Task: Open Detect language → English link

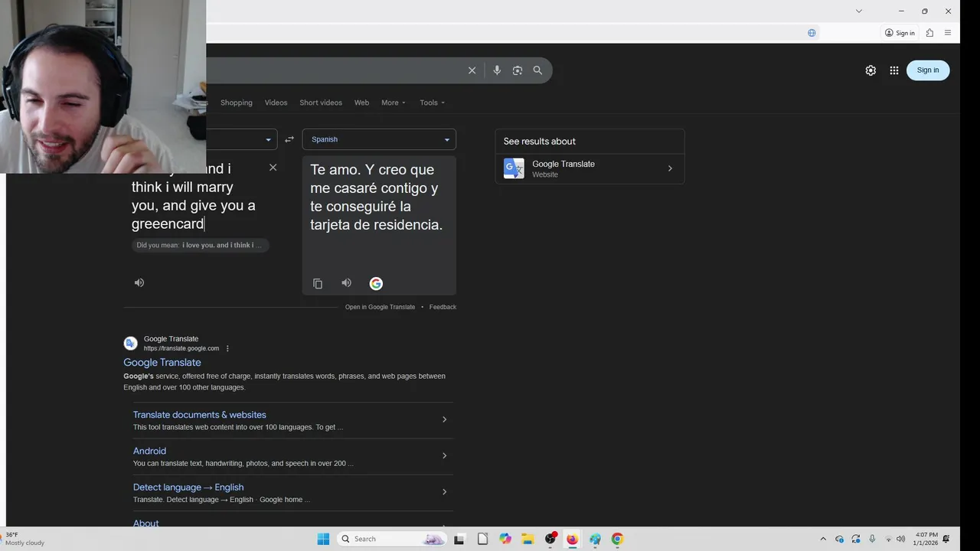Action: [x=188, y=487]
